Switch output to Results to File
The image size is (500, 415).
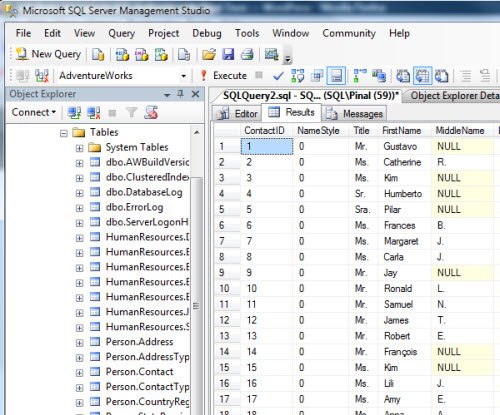pyautogui.click(x=442, y=76)
